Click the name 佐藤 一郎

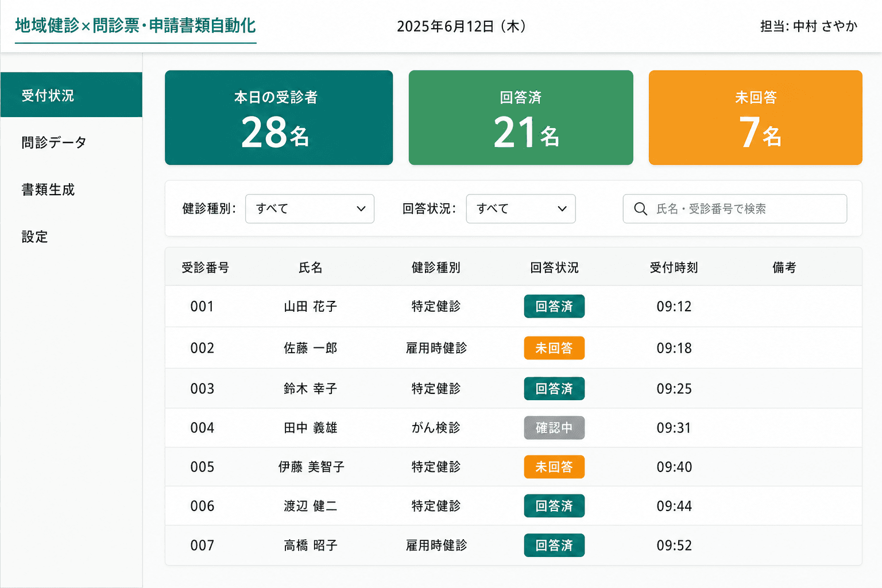tap(311, 348)
